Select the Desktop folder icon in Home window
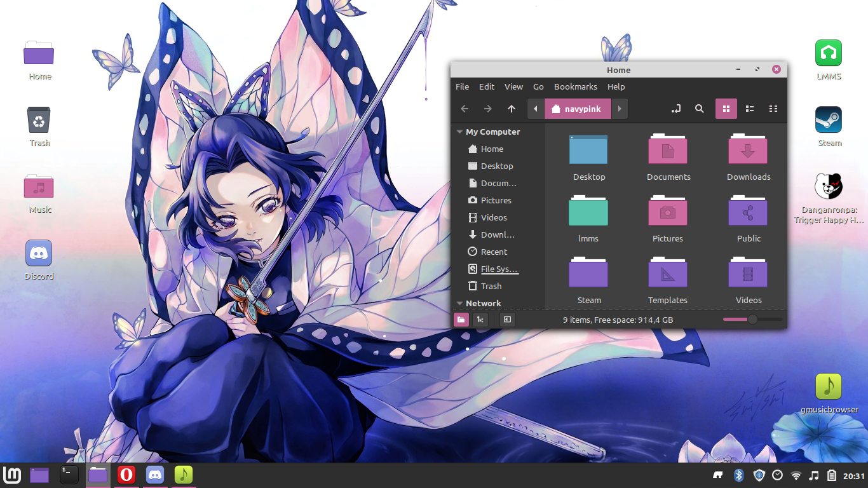 (588, 150)
